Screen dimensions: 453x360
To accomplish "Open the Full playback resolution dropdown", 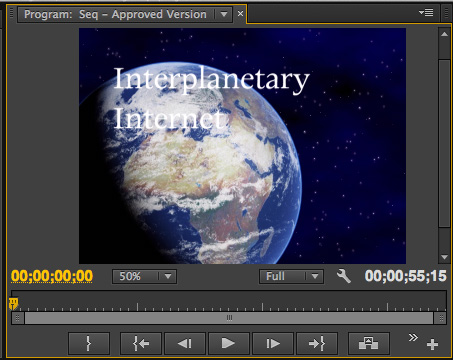I will click(x=291, y=276).
